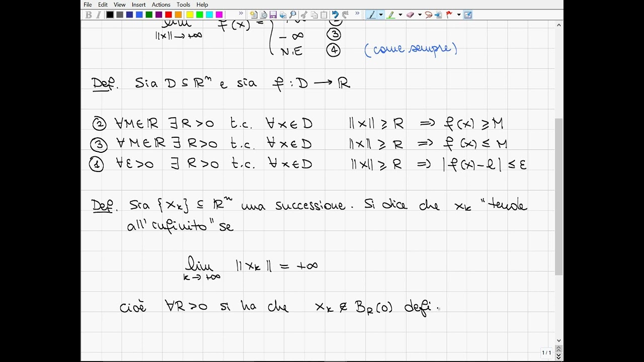Viewport: 644px width, 362px height.
Task: Pick the cyan highlighter color
Action: 209,15
